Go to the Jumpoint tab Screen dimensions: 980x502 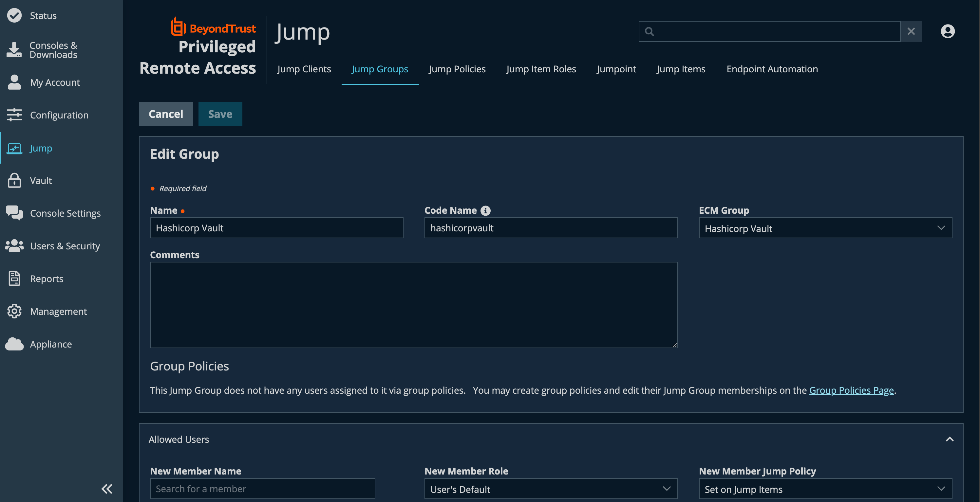(x=616, y=69)
